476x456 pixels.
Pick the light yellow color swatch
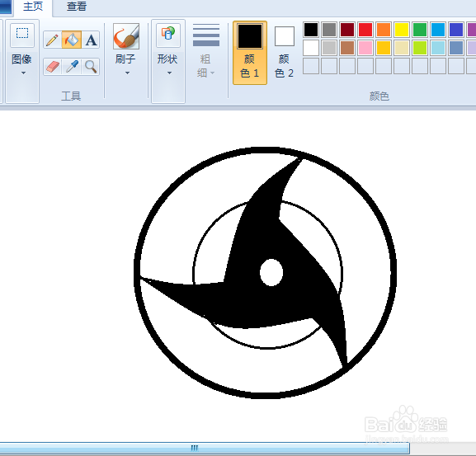pos(402,48)
